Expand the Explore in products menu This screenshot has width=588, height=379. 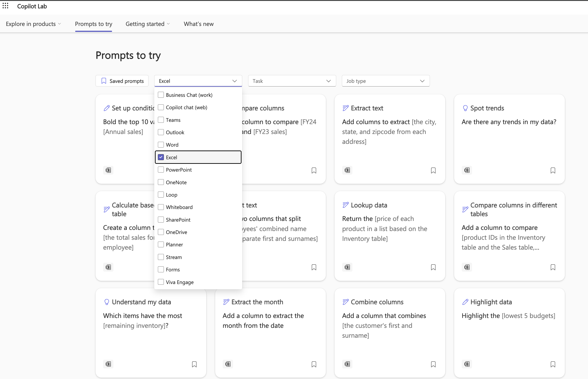(x=33, y=24)
